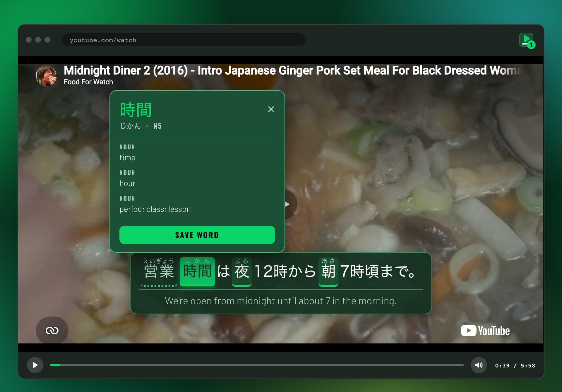Screen dimensions: 562x392
Task: Select the word 営業 in the subtitle
Action: (x=159, y=271)
